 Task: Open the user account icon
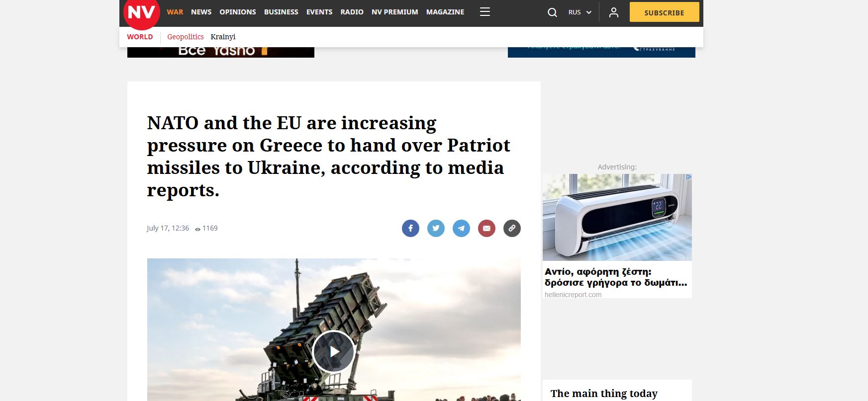point(614,12)
